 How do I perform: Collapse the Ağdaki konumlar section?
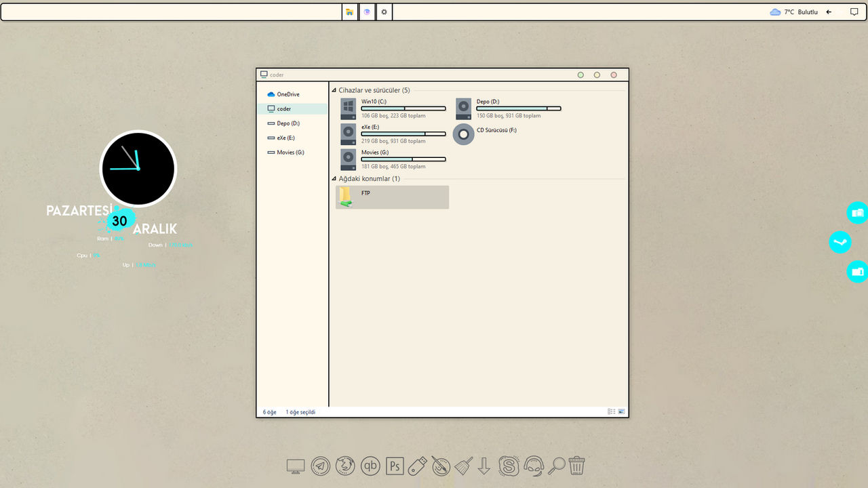click(333, 178)
